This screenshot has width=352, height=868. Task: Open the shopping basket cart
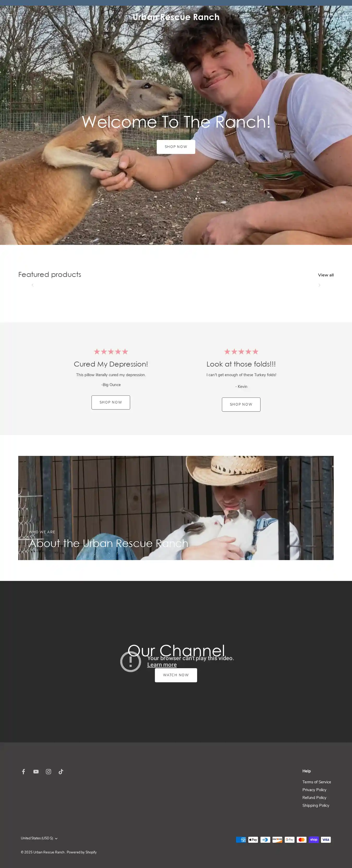pyautogui.click(x=343, y=17)
